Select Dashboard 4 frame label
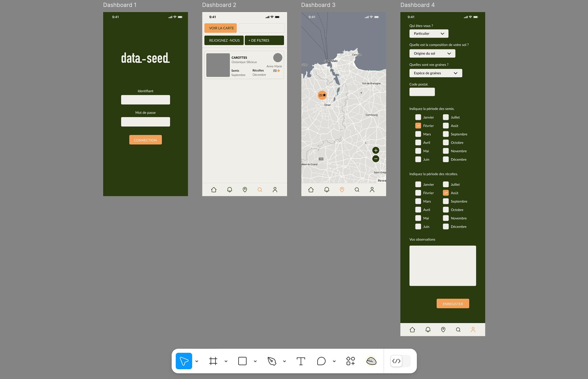 pos(417,5)
